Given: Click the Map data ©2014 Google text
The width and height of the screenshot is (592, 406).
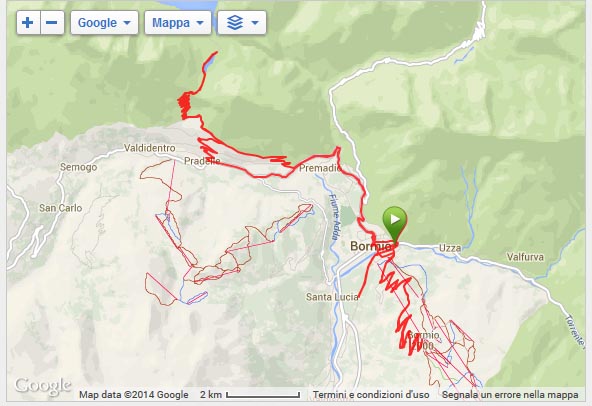Looking at the screenshot, I should (x=134, y=395).
